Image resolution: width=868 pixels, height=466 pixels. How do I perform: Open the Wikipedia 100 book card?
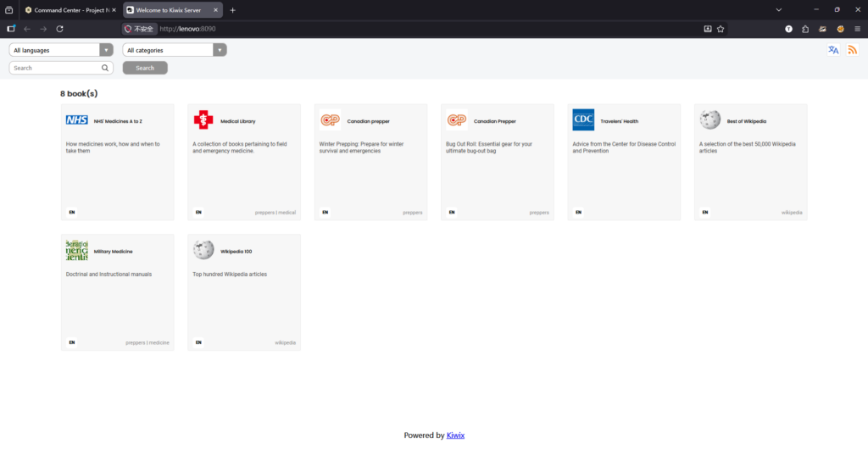point(243,291)
